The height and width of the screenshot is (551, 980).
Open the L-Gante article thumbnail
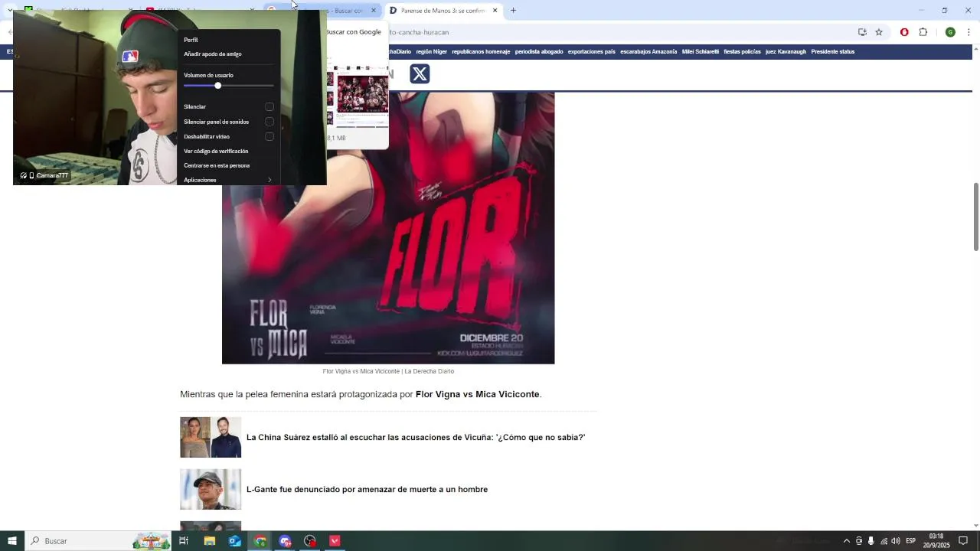[x=211, y=489]
